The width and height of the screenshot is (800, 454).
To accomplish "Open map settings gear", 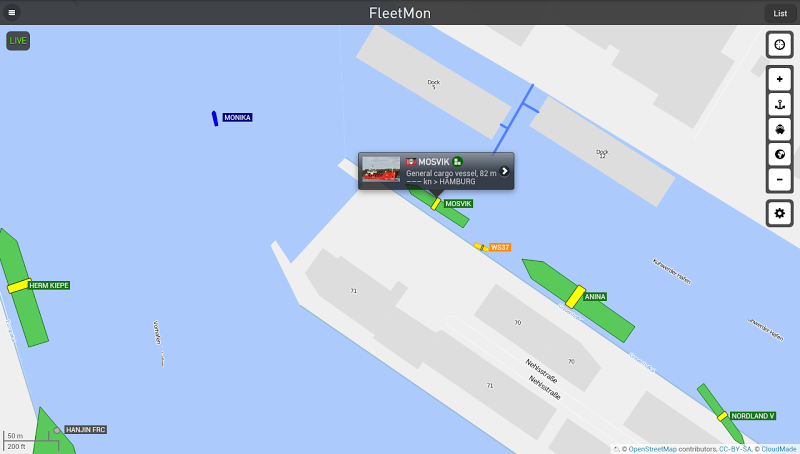I will tap(779, 213).
